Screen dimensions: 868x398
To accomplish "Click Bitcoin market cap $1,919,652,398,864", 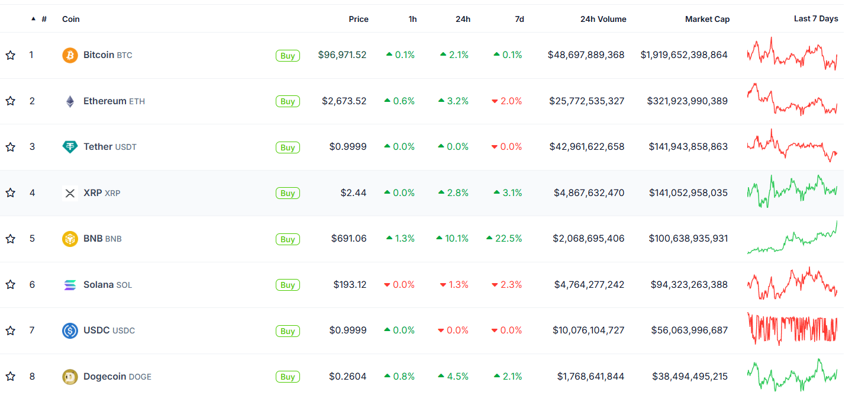I will click(684, 55).
